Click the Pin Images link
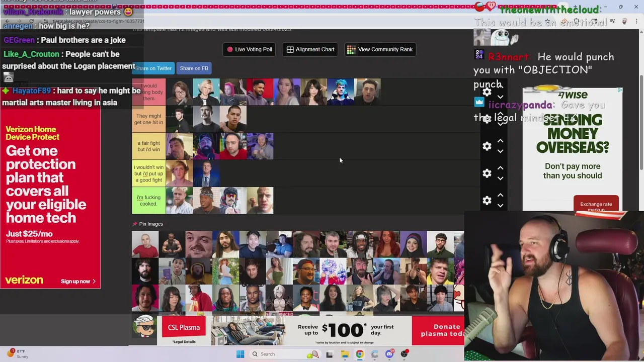The image size is (644, 362). 151,224
